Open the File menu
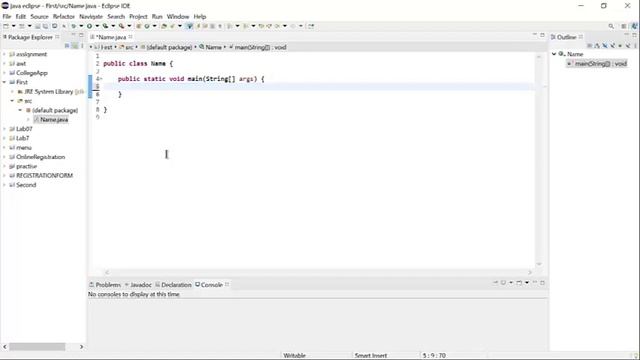The height and width of the screenshot is (360, 640). (x=7, y=17)
